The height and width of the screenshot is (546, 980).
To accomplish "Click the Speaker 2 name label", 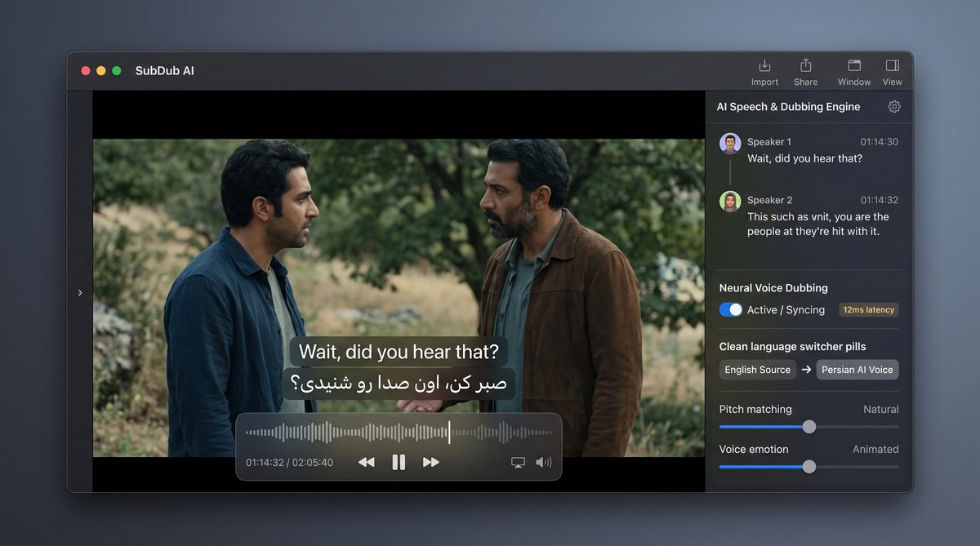I will point(769,200).
